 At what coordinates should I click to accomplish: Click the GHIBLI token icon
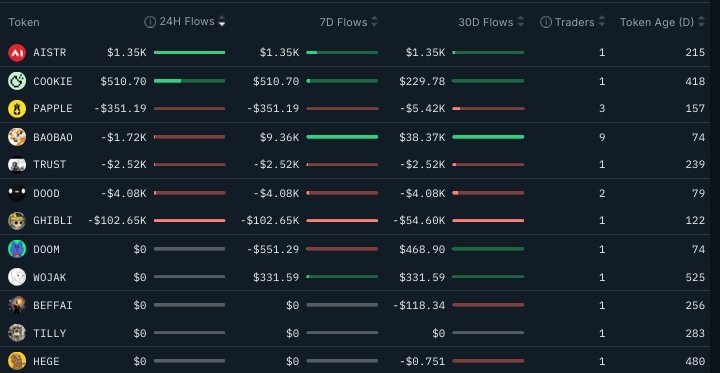[17, 221]
